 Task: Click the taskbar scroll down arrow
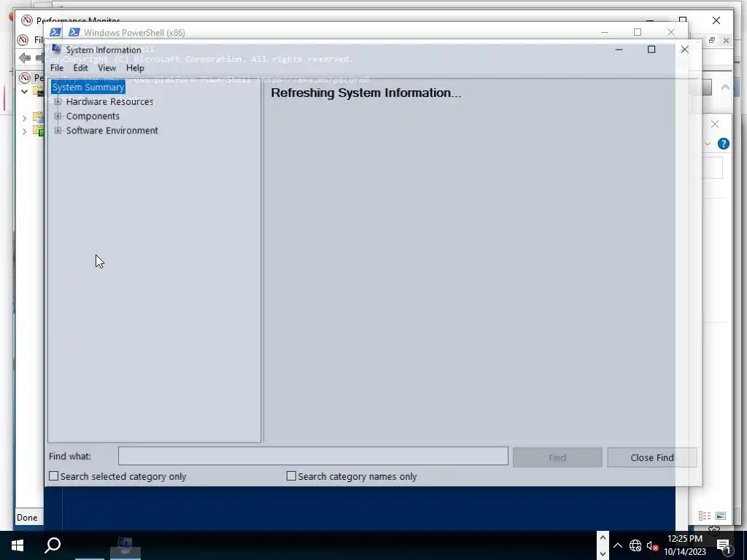coord(603,553)
